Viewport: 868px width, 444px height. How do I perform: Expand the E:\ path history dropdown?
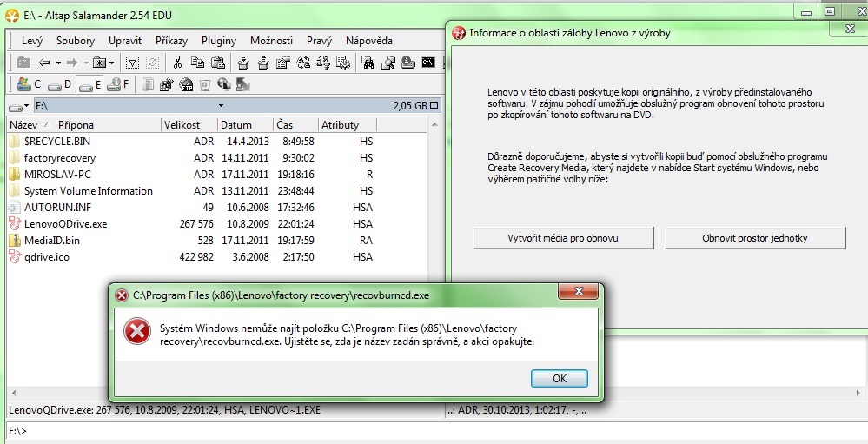click(221, 105)
